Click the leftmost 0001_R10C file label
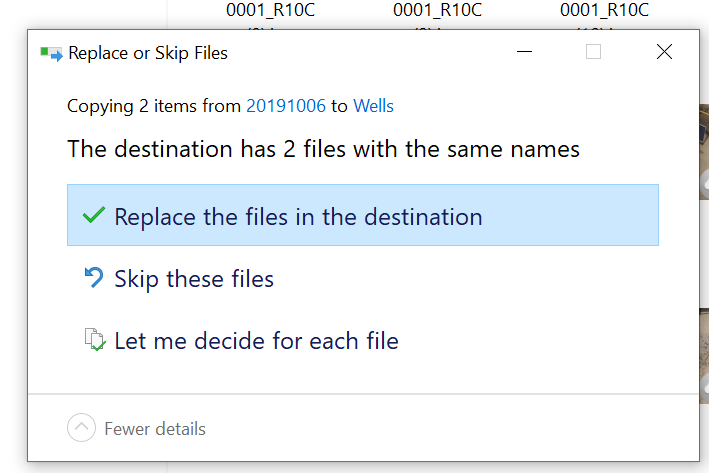 (x=271, y=10)
